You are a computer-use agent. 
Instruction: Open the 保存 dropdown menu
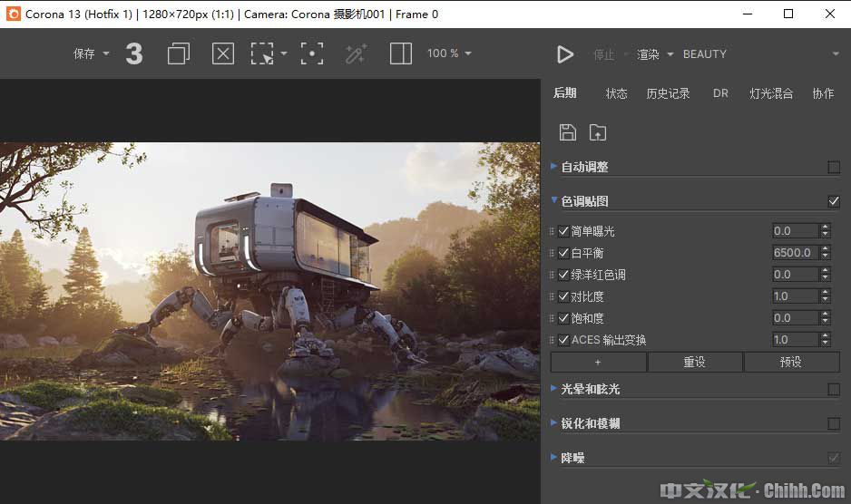coord(91,54)
